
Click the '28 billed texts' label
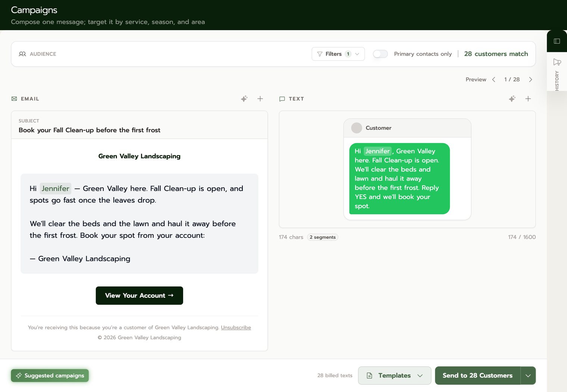click(335, 376)
